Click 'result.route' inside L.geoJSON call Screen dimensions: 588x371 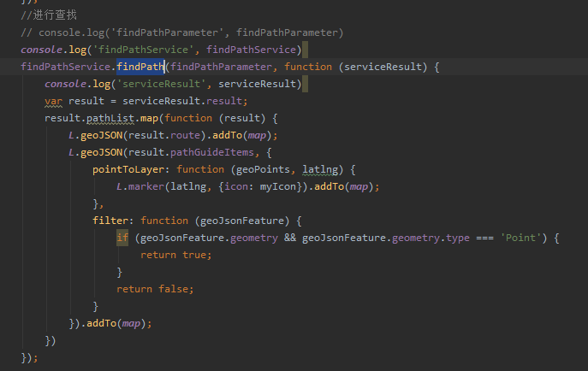tap(164, 135)
